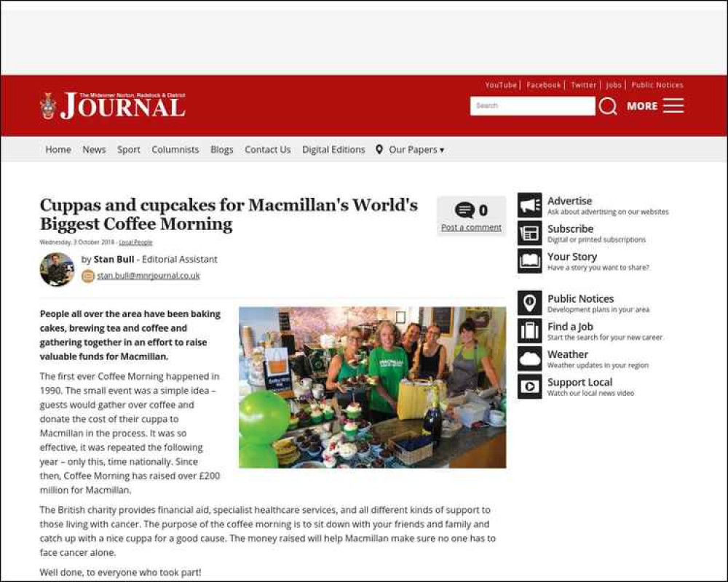
Task: Go to the Home menu item
Action: click(58, 150)
